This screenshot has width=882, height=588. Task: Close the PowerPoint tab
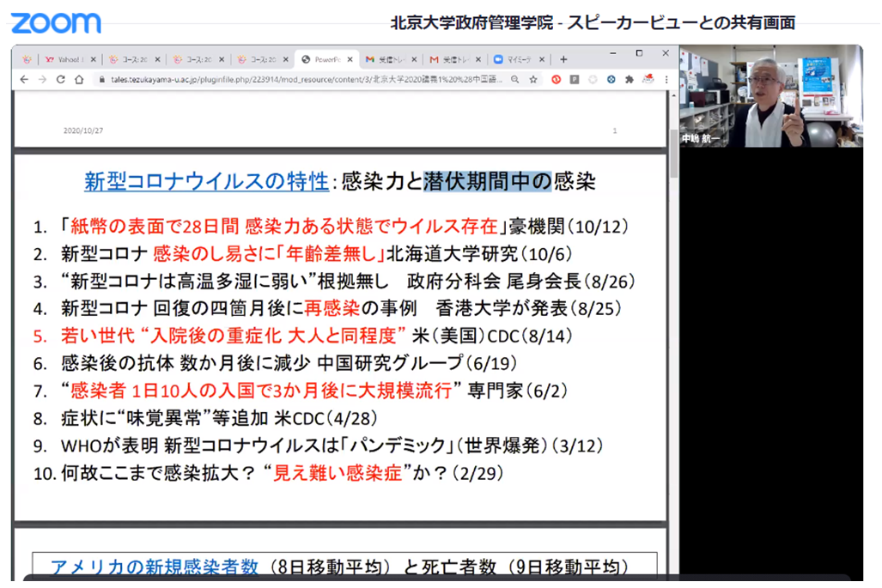point(350,59)
